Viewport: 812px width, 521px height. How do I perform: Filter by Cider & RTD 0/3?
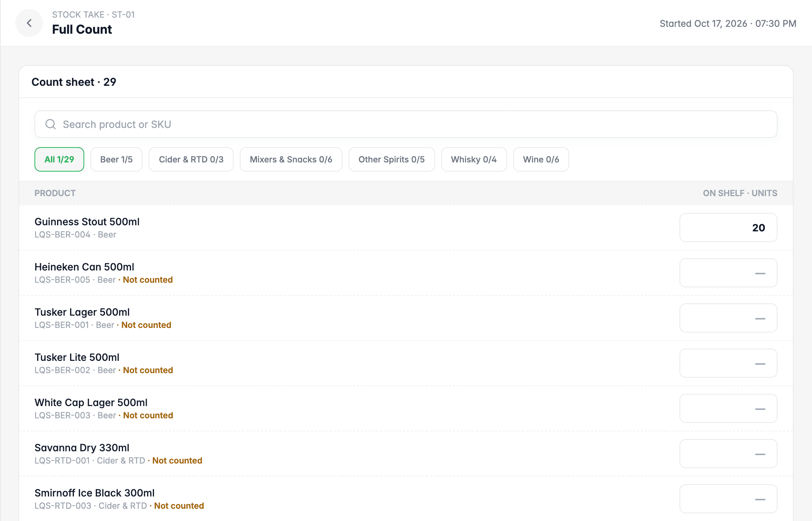191,159
